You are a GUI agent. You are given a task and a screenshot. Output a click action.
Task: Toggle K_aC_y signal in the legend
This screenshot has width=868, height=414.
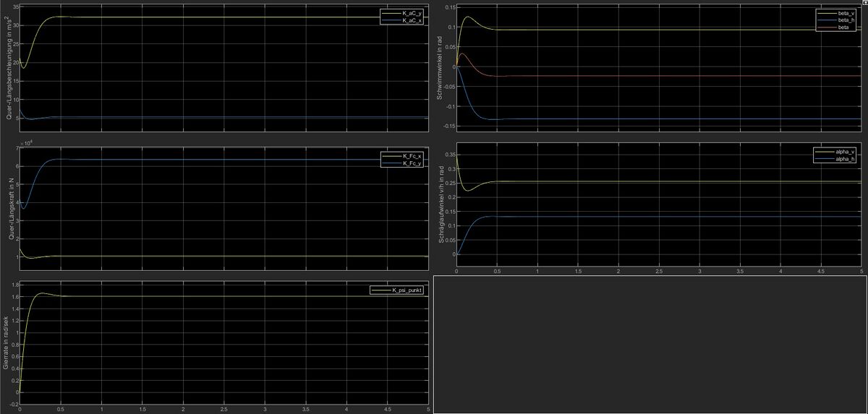(412, 13)
